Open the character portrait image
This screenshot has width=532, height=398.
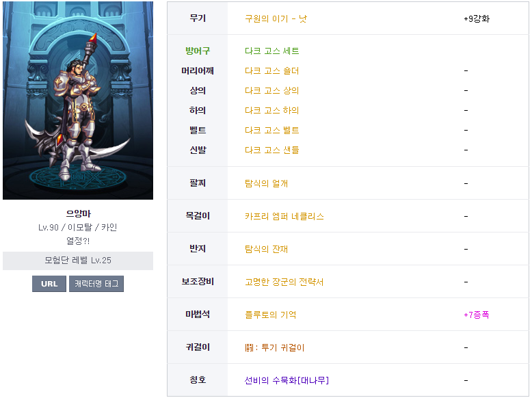78,101
